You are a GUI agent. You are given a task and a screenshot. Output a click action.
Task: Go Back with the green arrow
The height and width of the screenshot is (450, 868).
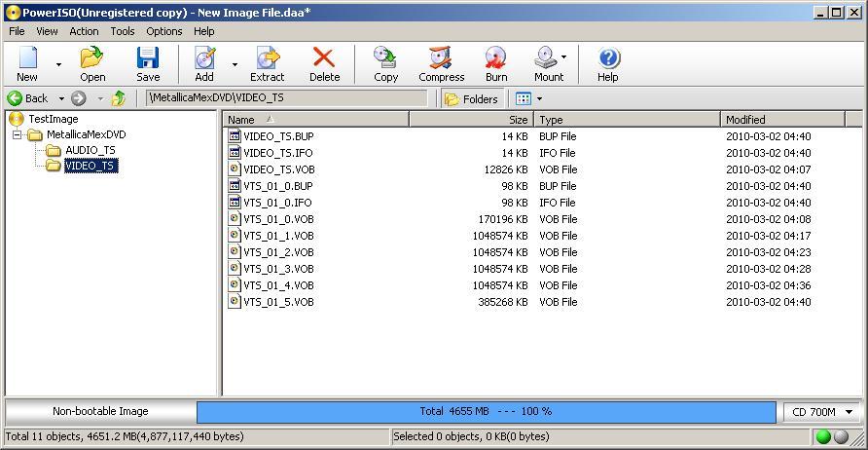pyautogui.click(x=15, y=98)
